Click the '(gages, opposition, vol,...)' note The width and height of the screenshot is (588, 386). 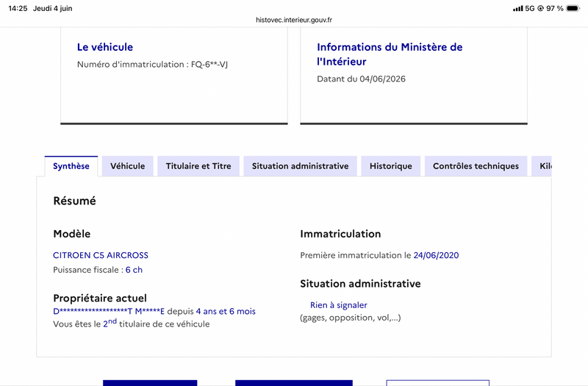coord(351,318)
